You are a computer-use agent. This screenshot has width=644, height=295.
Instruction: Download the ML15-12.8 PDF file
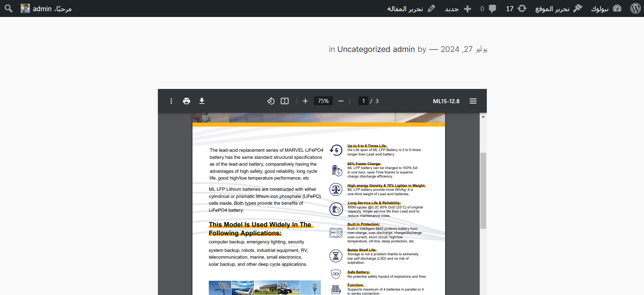point(202,101)
